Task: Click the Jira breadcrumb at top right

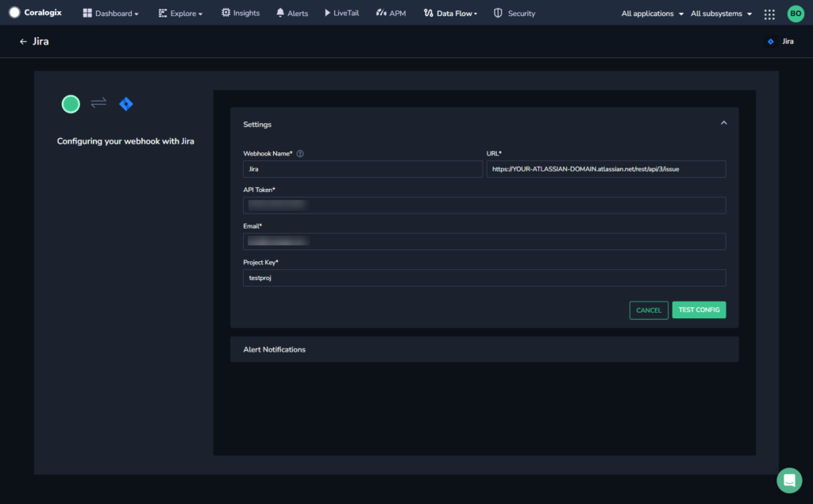Action: [x=781, y=41]
